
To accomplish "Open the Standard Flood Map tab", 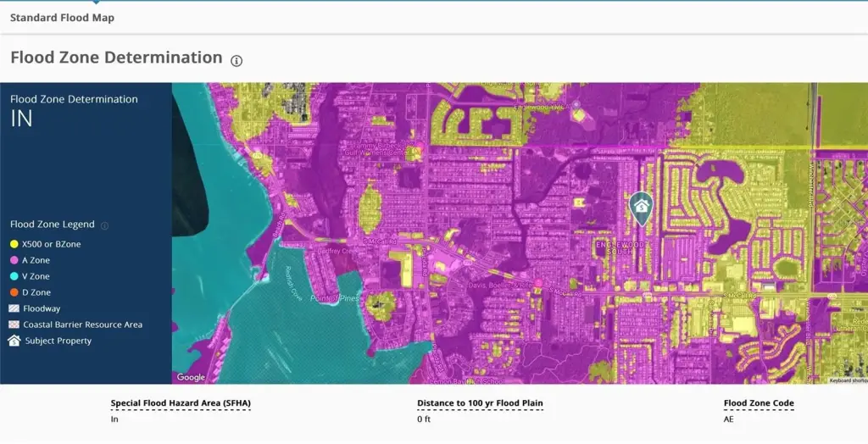I will pos(62,18).
